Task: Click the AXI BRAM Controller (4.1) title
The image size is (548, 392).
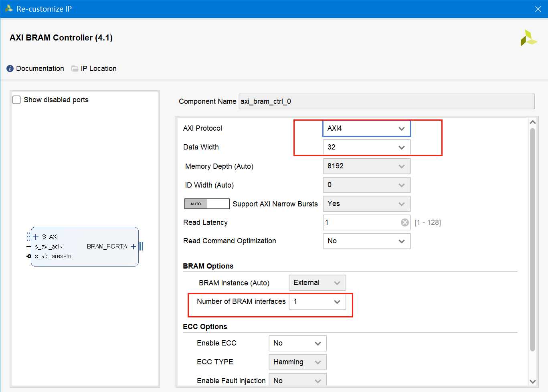Action: (x=61, y=38)
